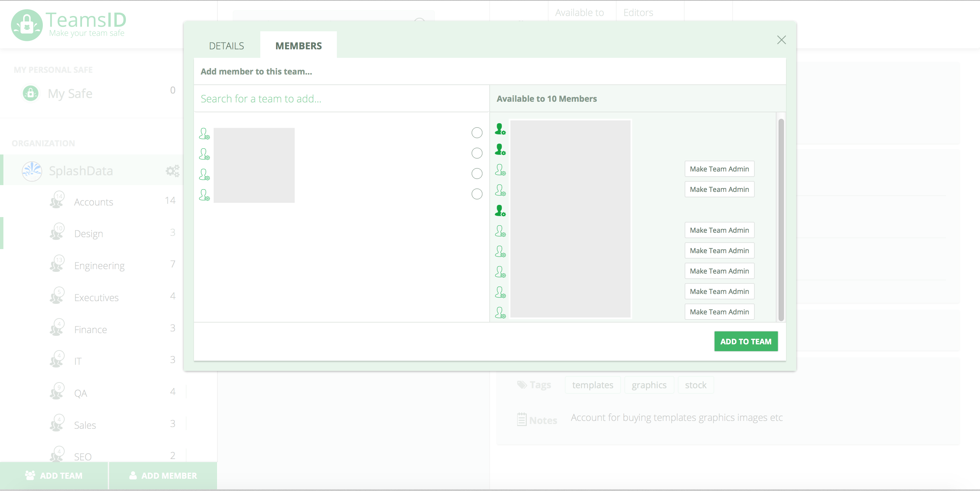The width and height of the screenshot is (980, 491).
Task: Click the bottom Make Team Admin button
Action: click(719, 312)
